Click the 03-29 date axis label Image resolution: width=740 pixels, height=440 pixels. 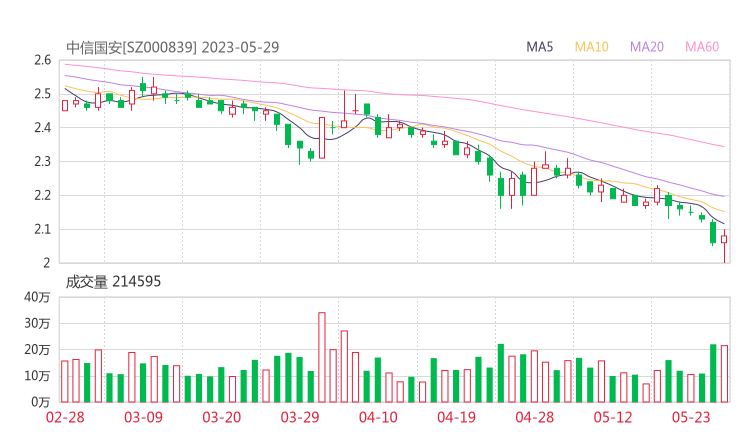[300, 417]
